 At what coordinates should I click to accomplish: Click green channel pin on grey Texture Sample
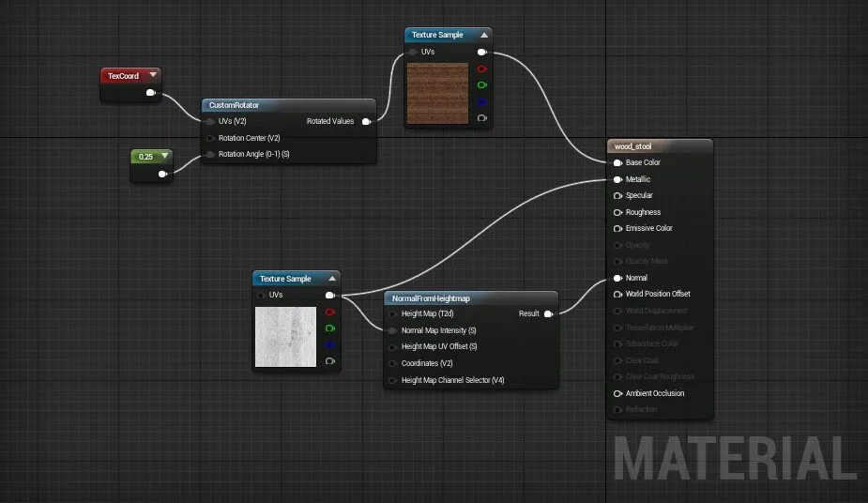(330, 328)
